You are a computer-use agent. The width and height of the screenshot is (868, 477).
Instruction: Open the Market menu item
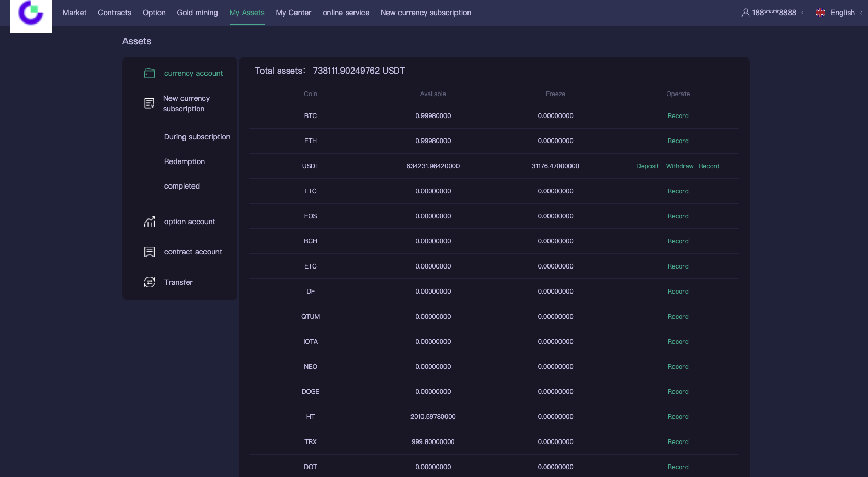coord(74,13)
